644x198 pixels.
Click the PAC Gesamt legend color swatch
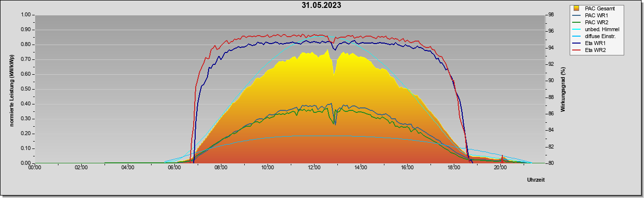click(x=576, y=8)
